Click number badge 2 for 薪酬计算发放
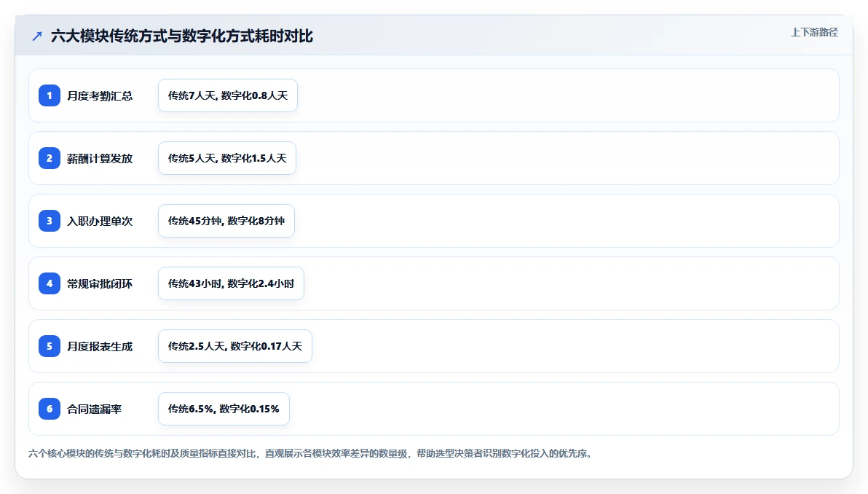 (50, 158)
